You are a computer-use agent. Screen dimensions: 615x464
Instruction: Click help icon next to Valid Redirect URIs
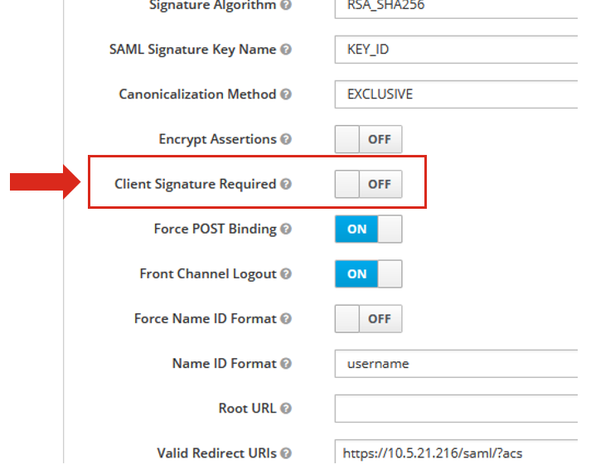(286, 453)
